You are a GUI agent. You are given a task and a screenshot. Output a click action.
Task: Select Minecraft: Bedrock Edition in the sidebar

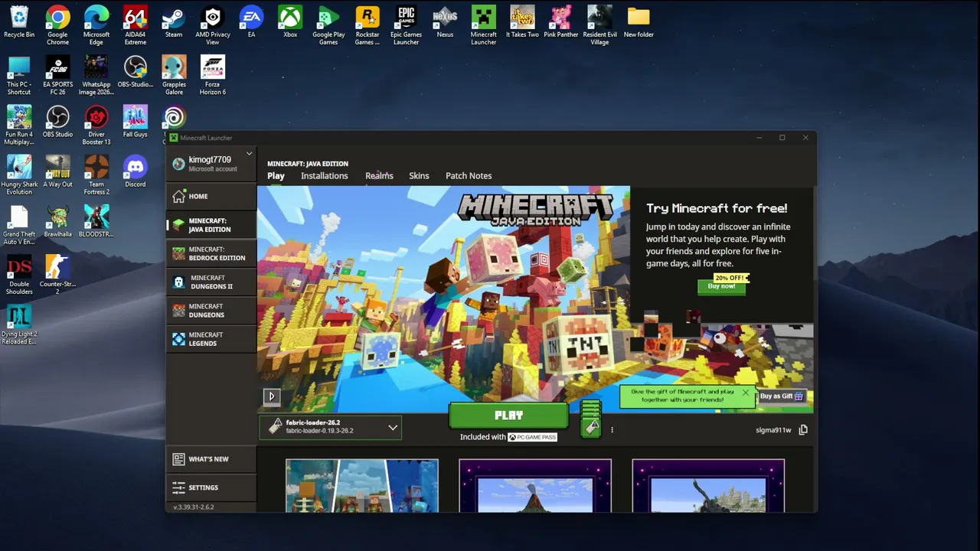[x=211, y=253]
